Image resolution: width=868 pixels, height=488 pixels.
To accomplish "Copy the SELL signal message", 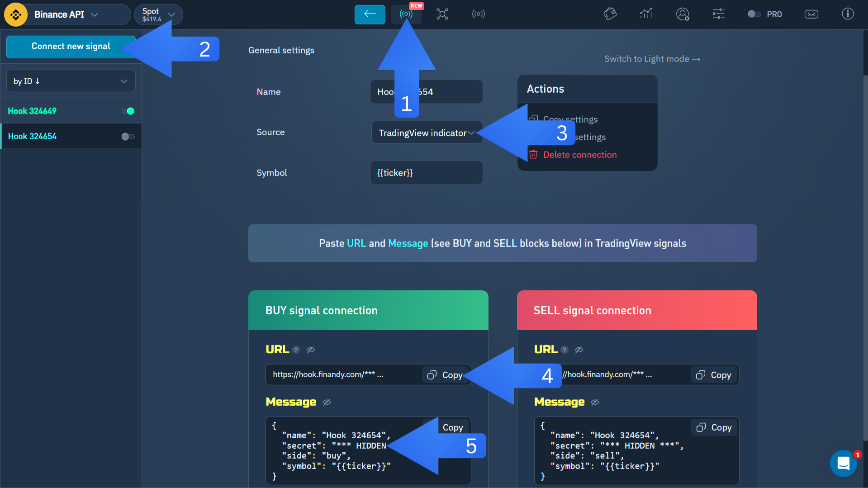I will tap(714, 427).
